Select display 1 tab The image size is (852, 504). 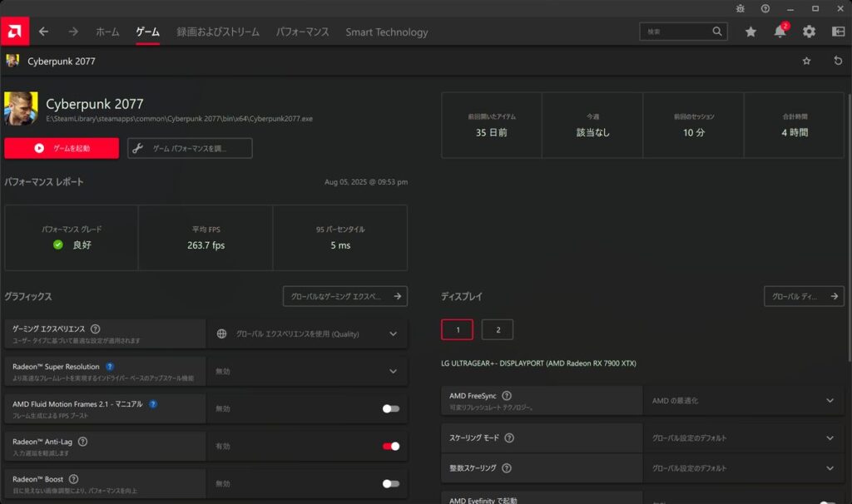pos(457,329)
